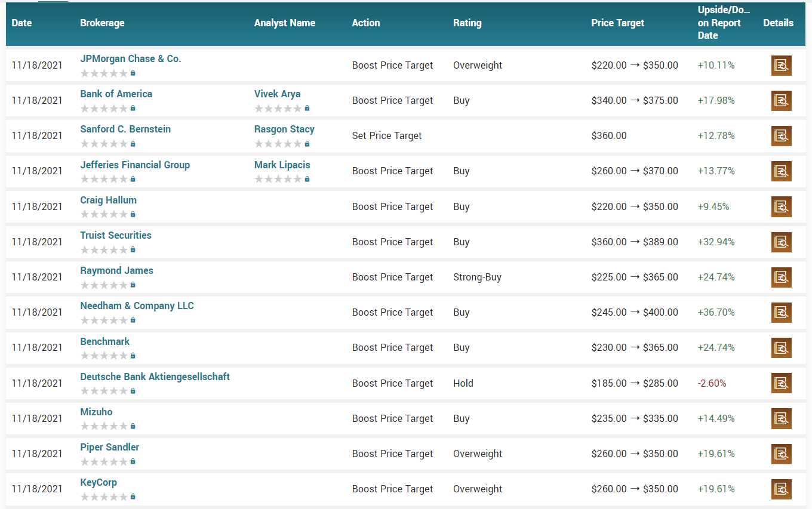View analyst Rasgon Stacy profile
812x509 pixels.
[x=284, y=129]
